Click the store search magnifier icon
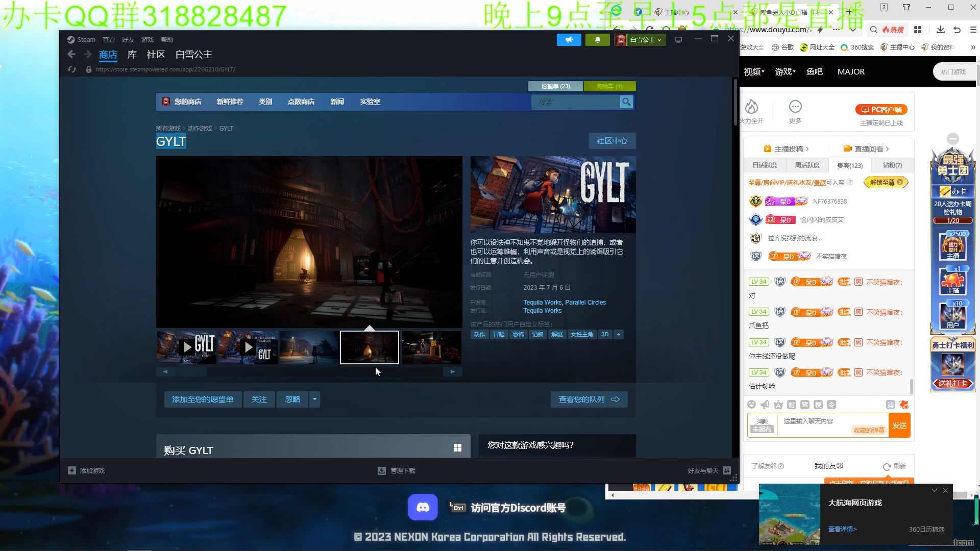The width and height of the screenshot is (980, 551). 626,102
